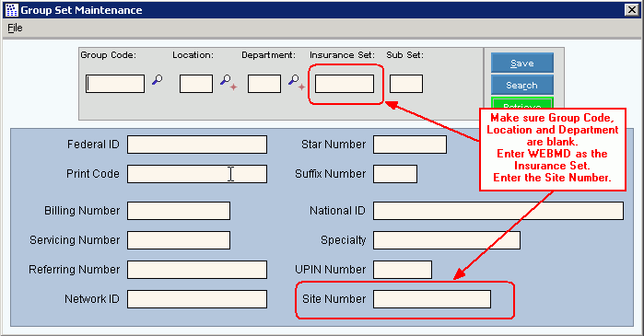Click the Search button
Screen dimensions: 644x336
pyautogui.click(x=522, y=85)
